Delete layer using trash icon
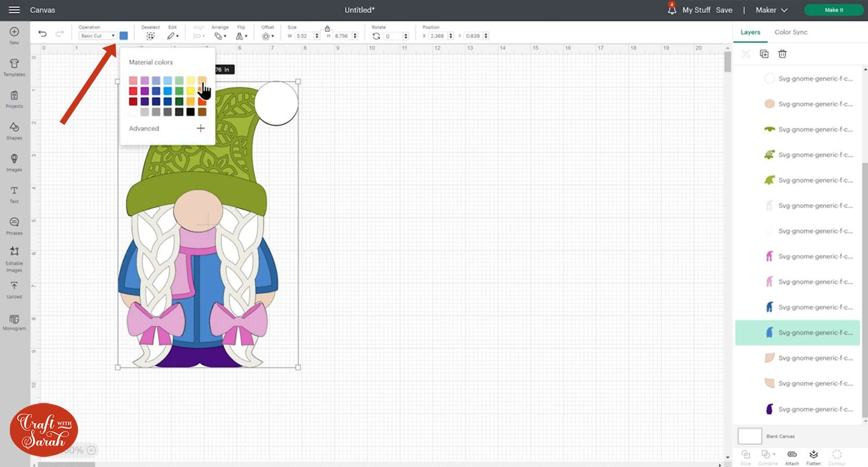This screenshot has height=467, width=868. [782, 54]
